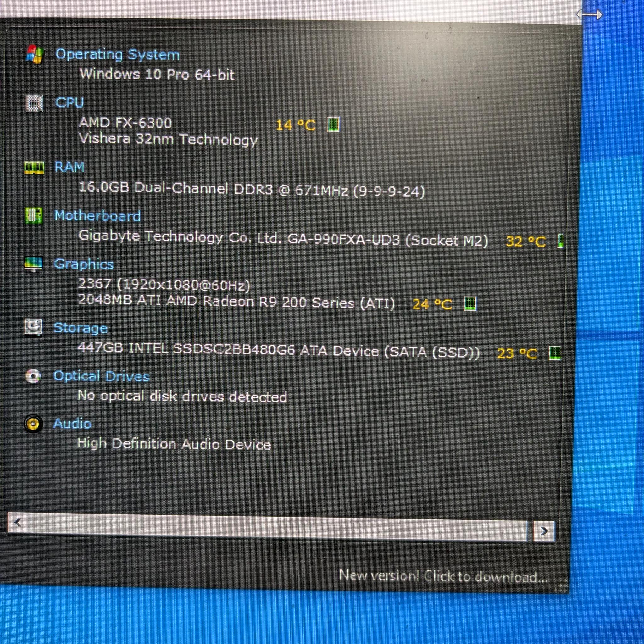Viewport: 644px width, 644px height.
Task: Click the Gigabyte GA-990FXA-UD3 motherboard line
Action: click(x=283, y=238)
